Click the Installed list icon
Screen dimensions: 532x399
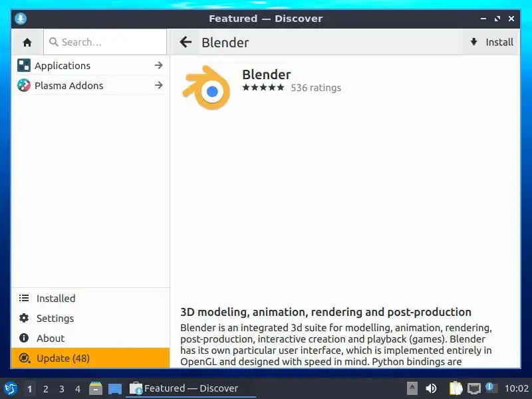point(24,298)
